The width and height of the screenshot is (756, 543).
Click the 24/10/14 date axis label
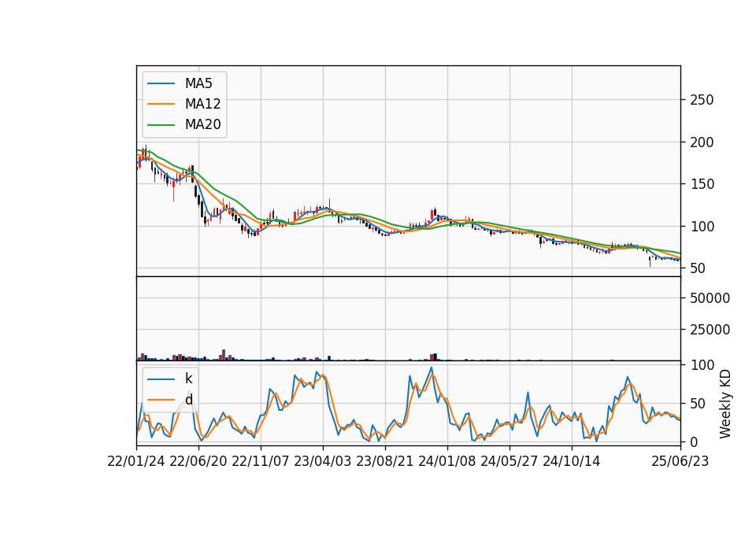pyautogui.click(x=572, y=461)
